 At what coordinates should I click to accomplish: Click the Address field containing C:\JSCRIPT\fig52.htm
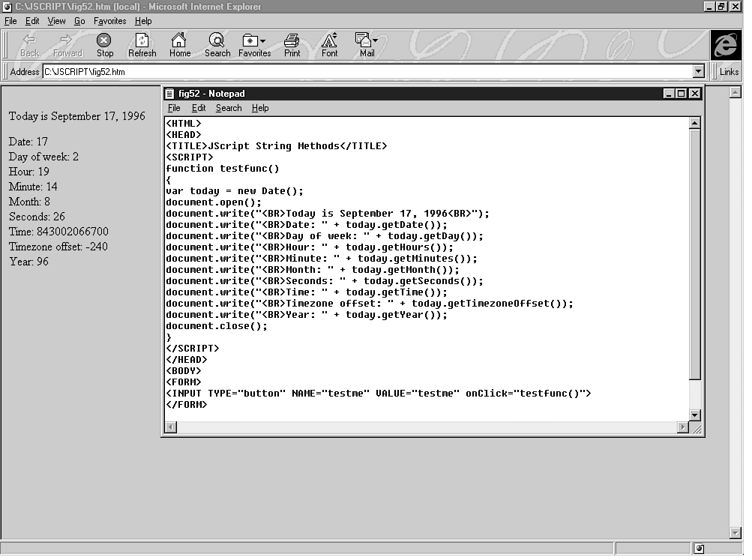pyautogui.click(x=367, y=72)
